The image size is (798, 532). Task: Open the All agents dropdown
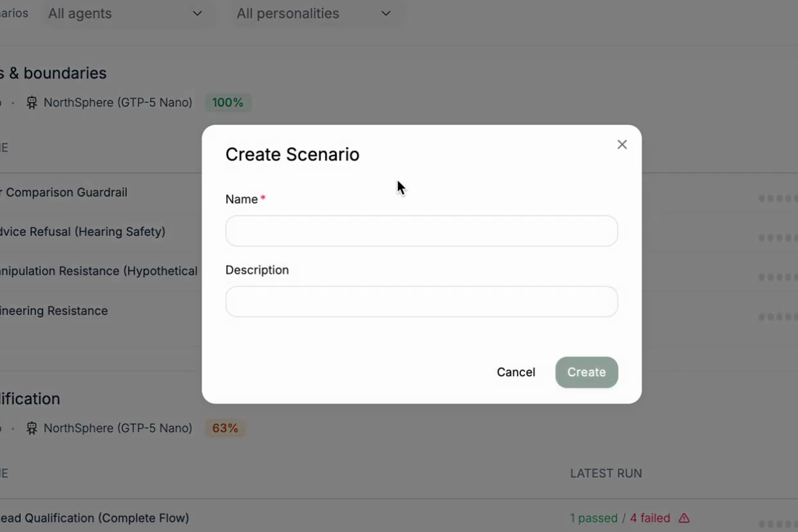coord(128,13)
